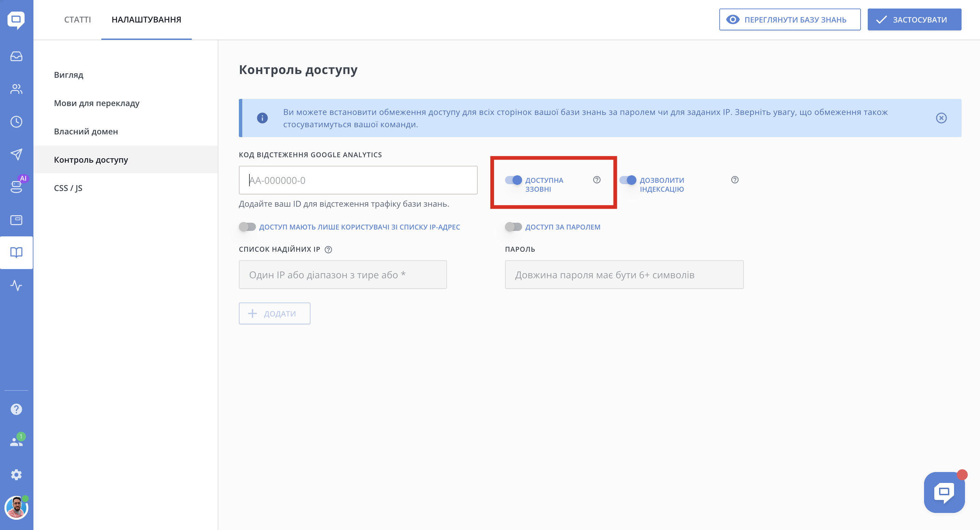
Task: Open campaigns paper plane icon
Action: (16, 154)
